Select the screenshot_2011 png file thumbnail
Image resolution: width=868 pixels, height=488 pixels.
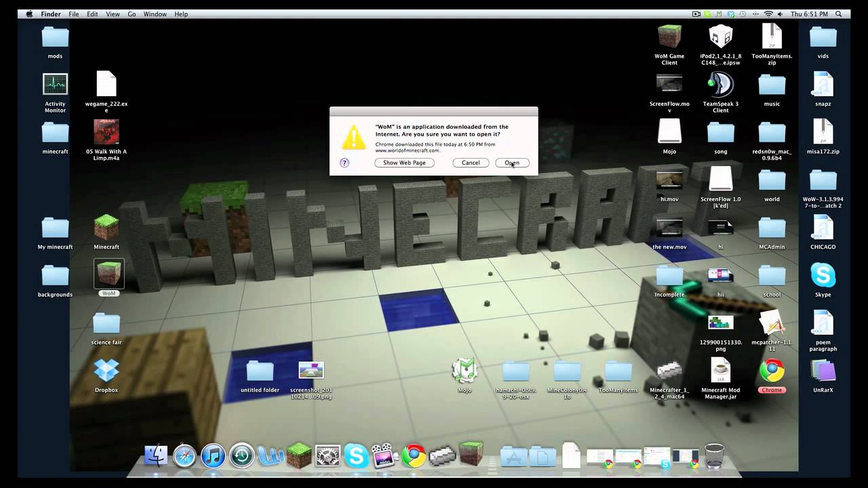pyautogui.click(x=311, y=370)
